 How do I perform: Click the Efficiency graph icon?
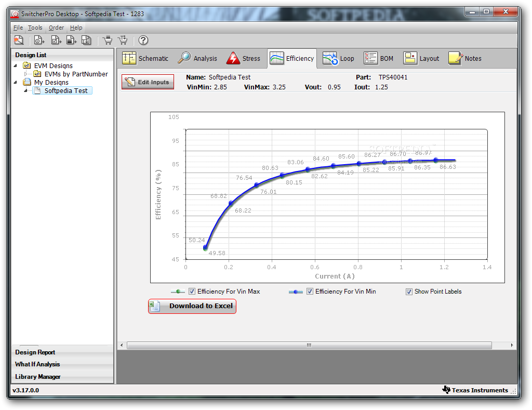pos(276,58)
